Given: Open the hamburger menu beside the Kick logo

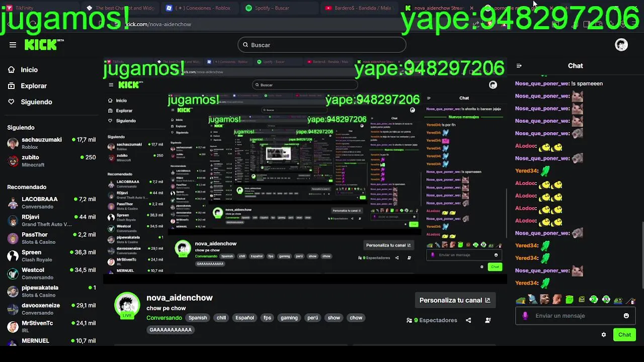Looking at the screenshot, I should 13,45.
